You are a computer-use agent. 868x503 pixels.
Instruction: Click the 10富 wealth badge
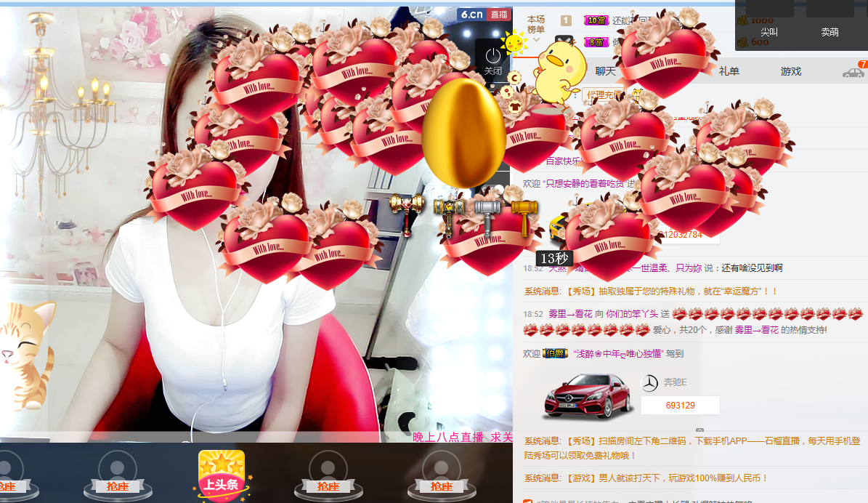pyautogui.click(x=596, y=20)
